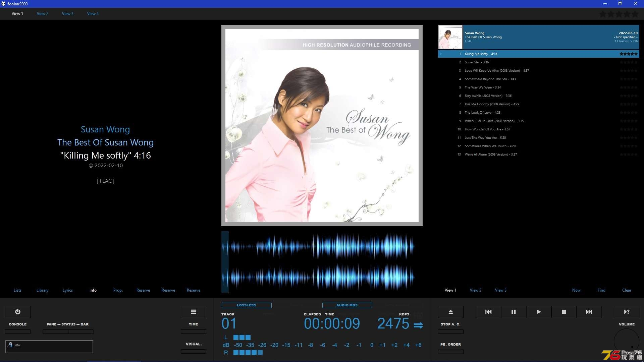The height and width of the screenshot is (362, 644).
Task: Toggle the CONSOLE indicator bar
Action: [18, 331]
